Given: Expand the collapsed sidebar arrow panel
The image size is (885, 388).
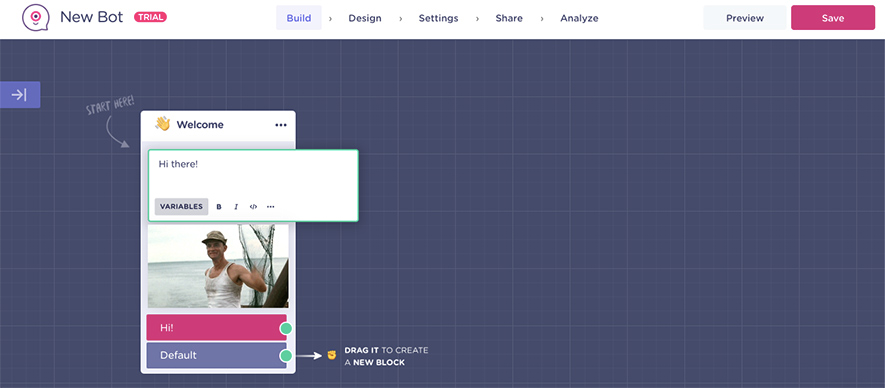Looking at the screenshot, I should tap(20, 94).
